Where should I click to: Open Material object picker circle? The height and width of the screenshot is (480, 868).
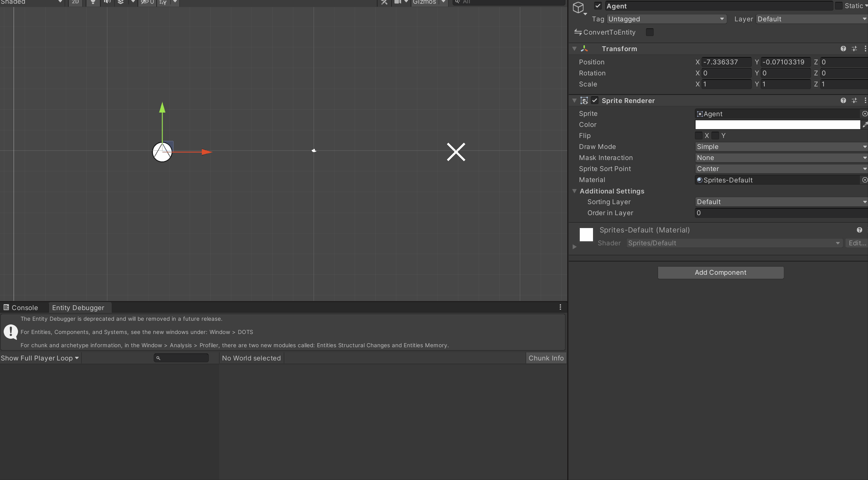pos(865,180)
